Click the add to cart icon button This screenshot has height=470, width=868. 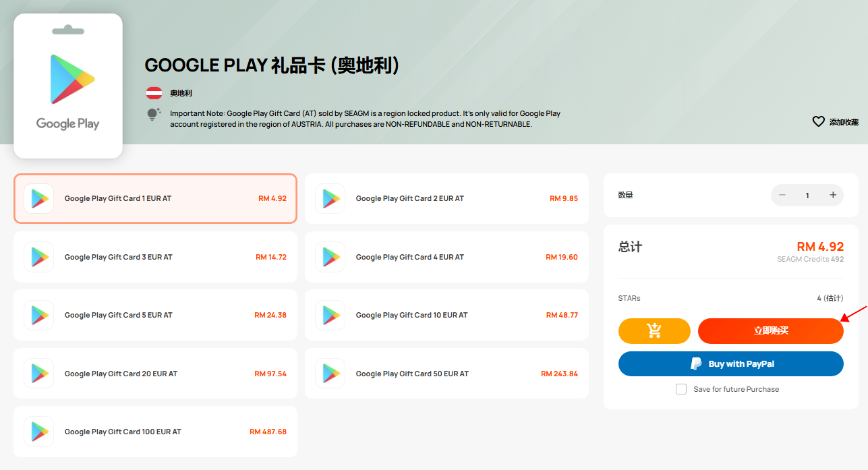(x=654, y=331)
